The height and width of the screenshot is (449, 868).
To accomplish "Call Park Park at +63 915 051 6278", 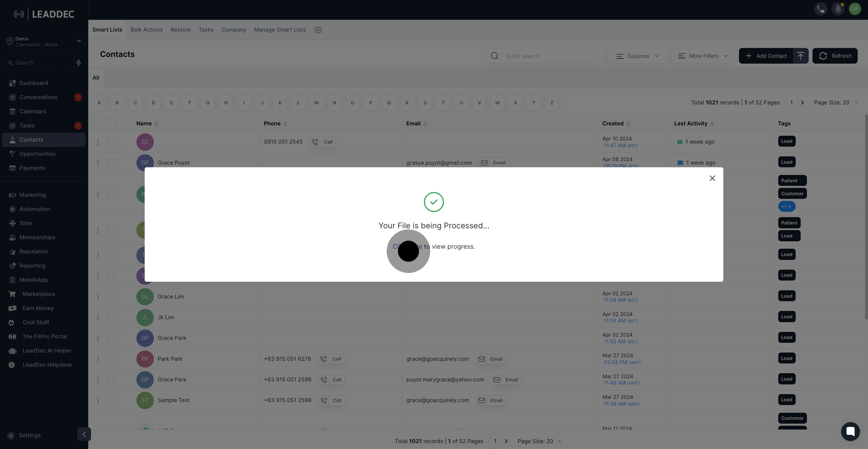I will click(x=332, y=359).
